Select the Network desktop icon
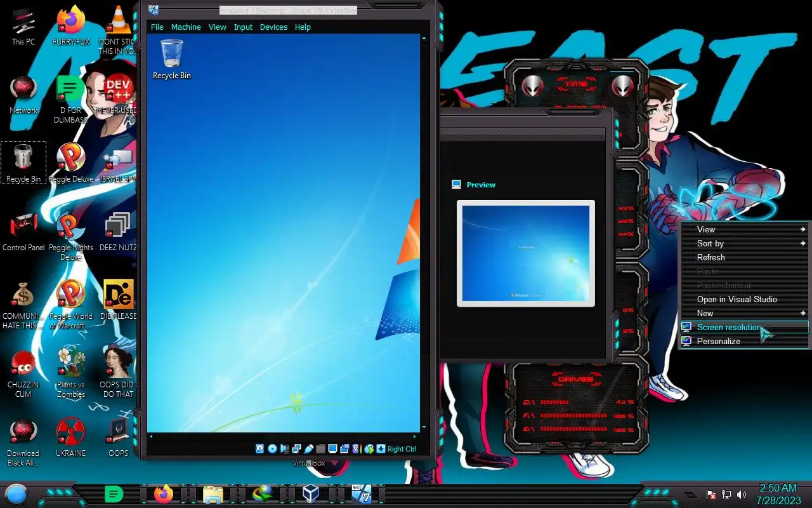The height and width of the screenshot is (508, 812). pyautogui.click(x=23, y=95)
